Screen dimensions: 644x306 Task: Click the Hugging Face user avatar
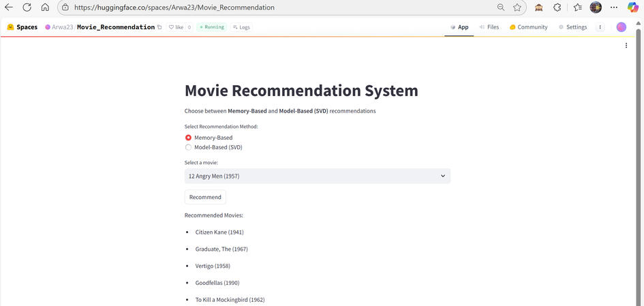pos(622,27)
